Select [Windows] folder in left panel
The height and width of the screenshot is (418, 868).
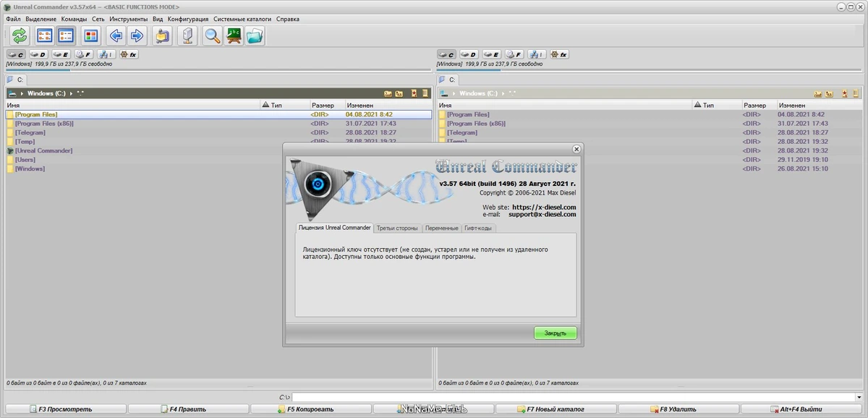tap(30, 169)
